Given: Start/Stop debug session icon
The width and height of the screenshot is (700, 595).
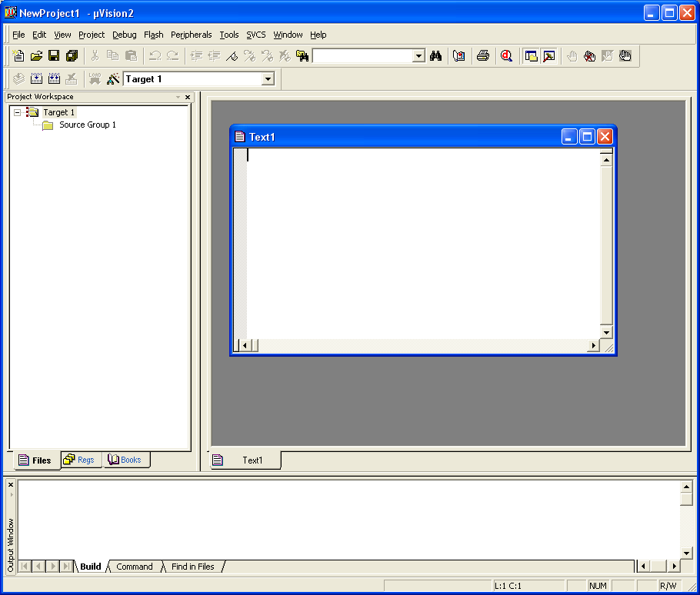Looking at the screenshot, I should [x=506, y=56].
